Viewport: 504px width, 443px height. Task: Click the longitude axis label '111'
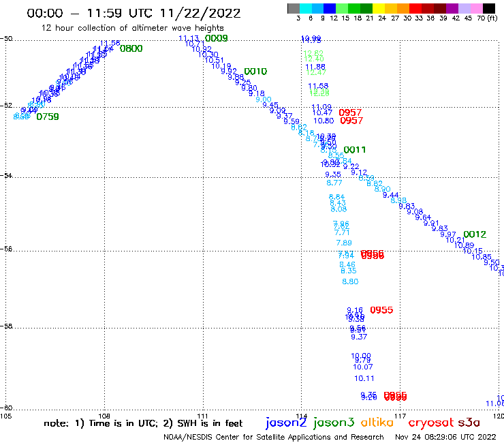click(x=202, y=416)
